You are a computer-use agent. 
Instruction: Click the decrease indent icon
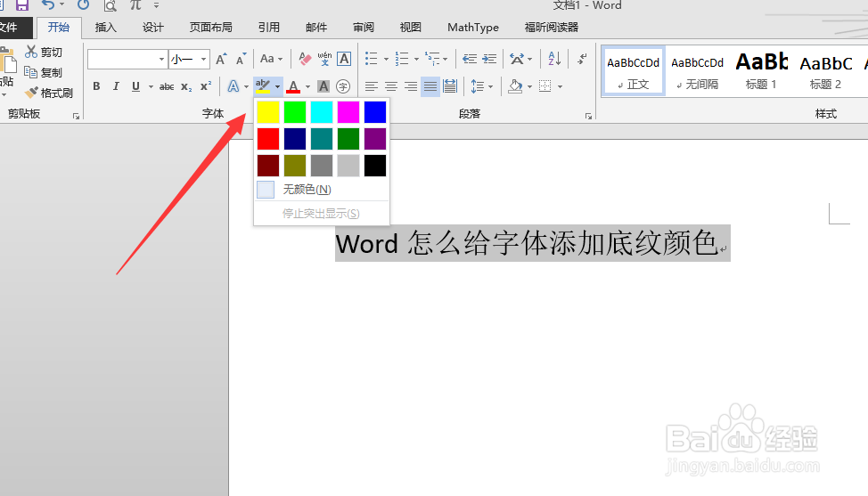[x=470, y=59]
